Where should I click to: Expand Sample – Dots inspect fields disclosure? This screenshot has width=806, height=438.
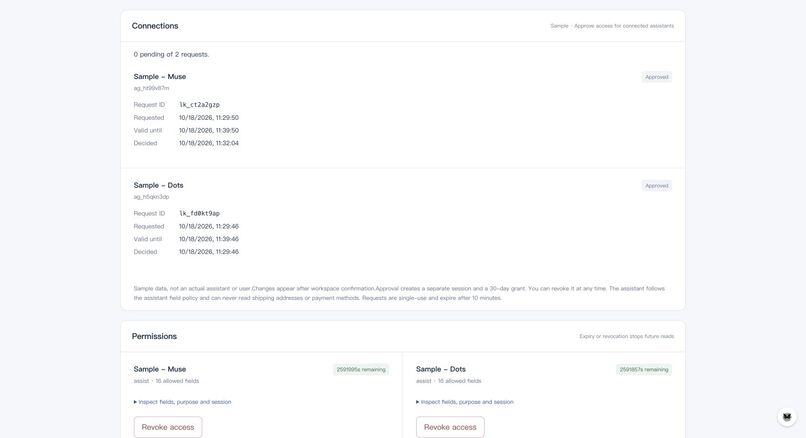pyautogui.click(x=465, y=402)
